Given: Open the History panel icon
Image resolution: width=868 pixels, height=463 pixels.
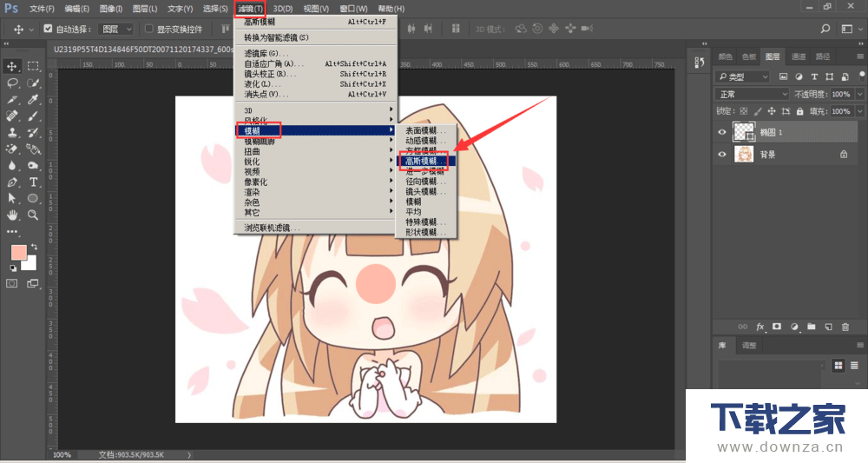Looking at the screenshot, I should 699,63.
